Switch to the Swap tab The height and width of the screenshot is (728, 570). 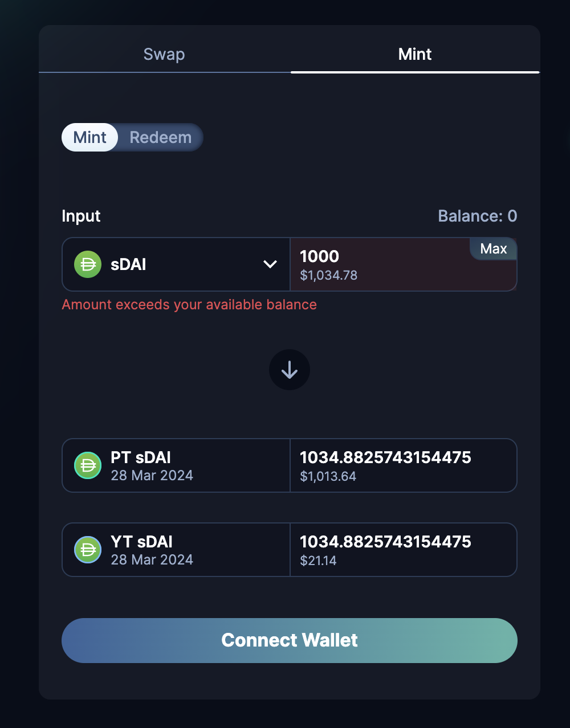click(x=164, y=54)
